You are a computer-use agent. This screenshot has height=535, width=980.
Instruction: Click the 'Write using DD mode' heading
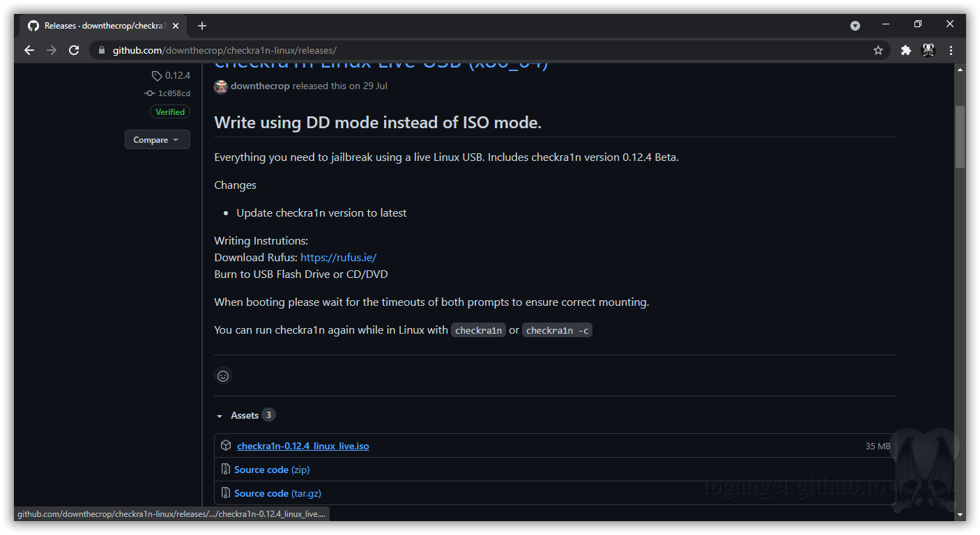[378, 123]
